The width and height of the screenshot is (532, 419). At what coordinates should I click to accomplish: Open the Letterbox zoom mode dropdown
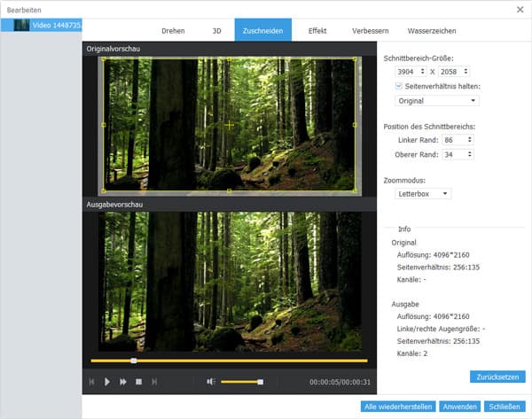[423, 194]
